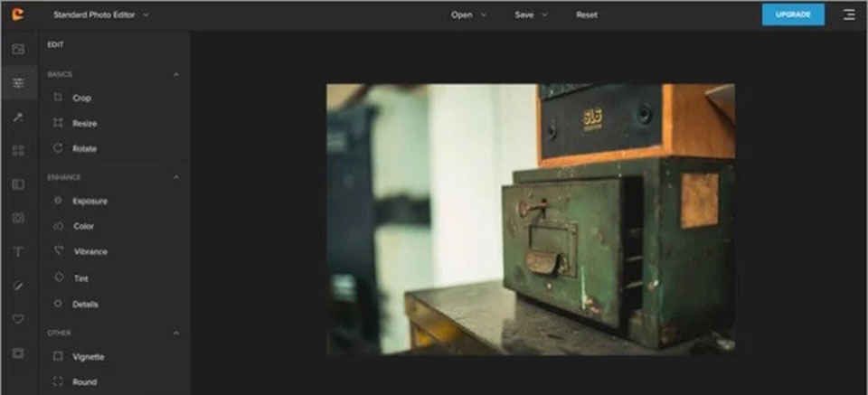Open the four-squares grid sidebar icon

point(18,150)
